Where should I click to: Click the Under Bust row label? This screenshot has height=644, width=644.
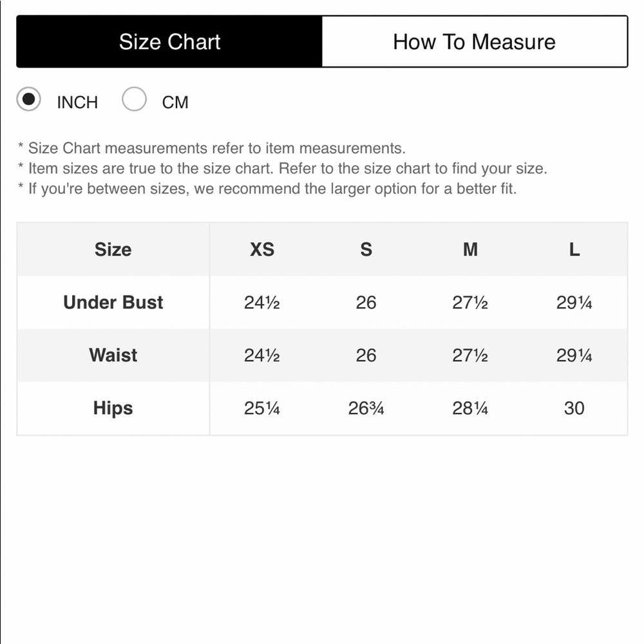click(x=113, y=302)
